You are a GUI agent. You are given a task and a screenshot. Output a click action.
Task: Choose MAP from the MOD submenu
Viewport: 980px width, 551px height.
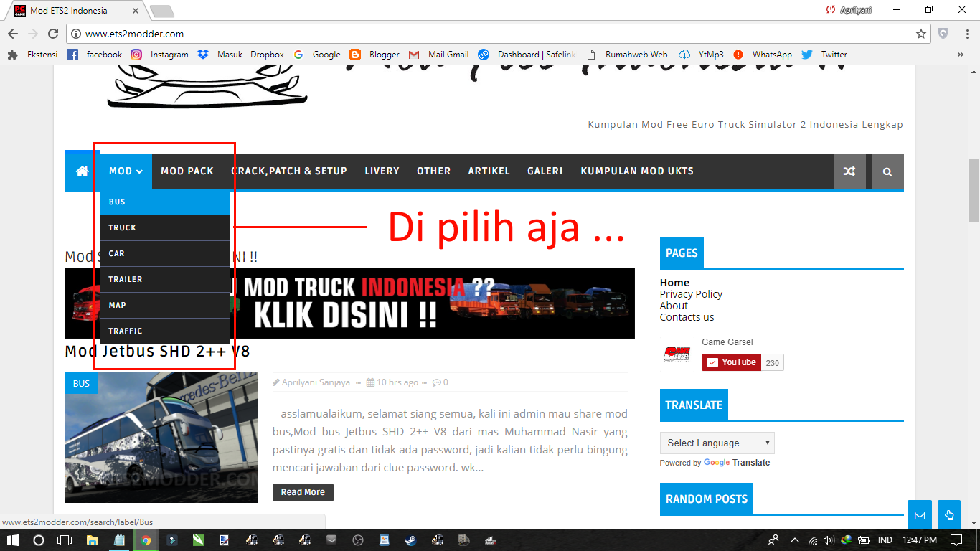point(165,305)
